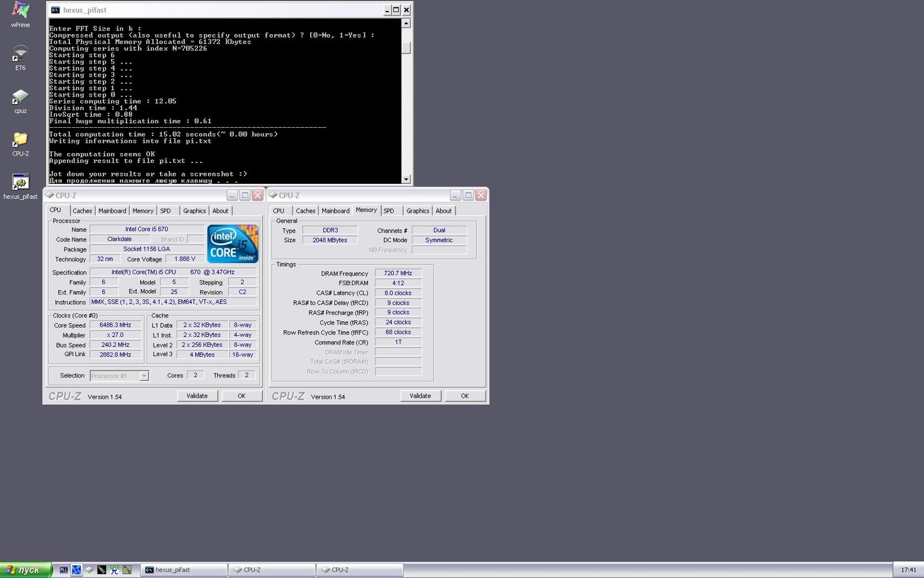Switch to the hexus_pifast taskbar button
The height and width of the screenshot is (578, 924).
click(x=184, y=570)
